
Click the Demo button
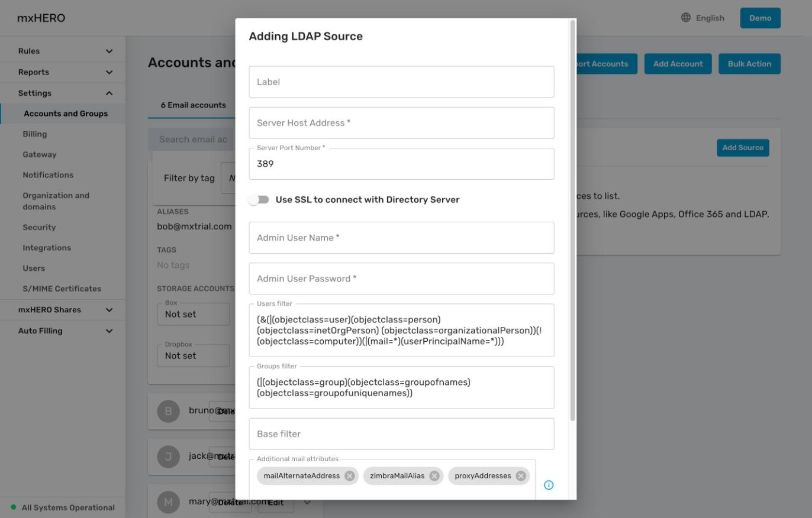[x=760, y=18]
